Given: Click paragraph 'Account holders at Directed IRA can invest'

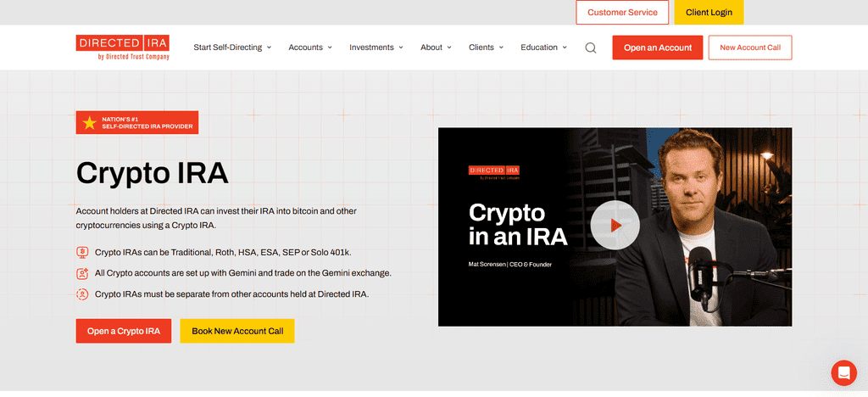Looking at the screenshot, I should click(x=216, y=218).
